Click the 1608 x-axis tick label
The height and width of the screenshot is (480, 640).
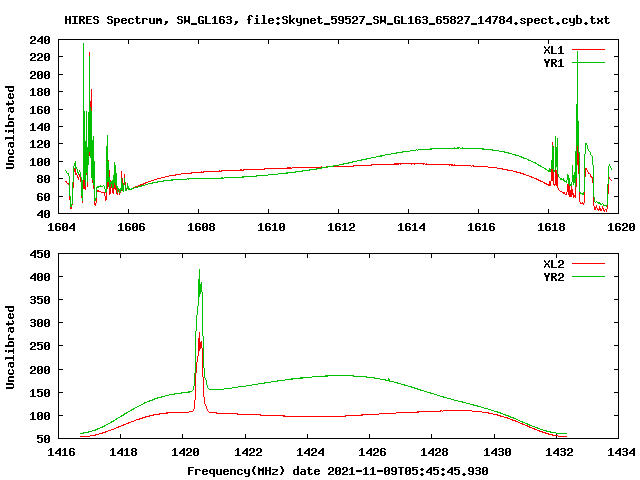tap(201, 227)
